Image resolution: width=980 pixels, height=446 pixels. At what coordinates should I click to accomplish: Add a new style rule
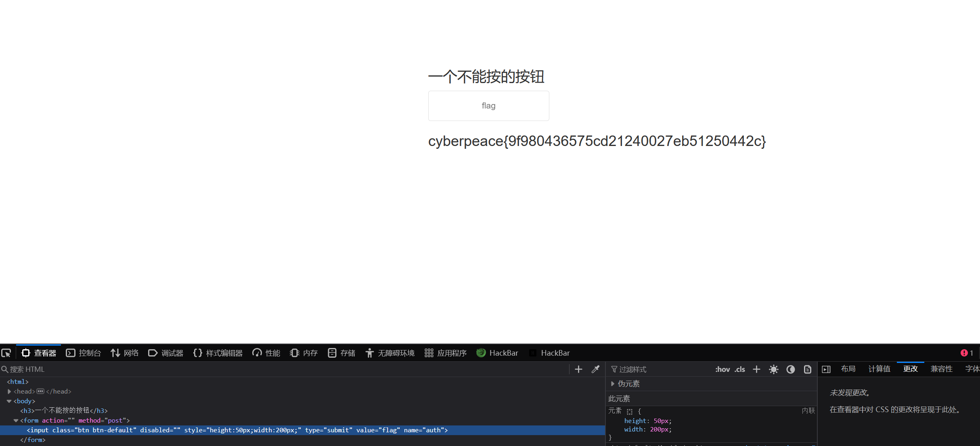(756, 369)
